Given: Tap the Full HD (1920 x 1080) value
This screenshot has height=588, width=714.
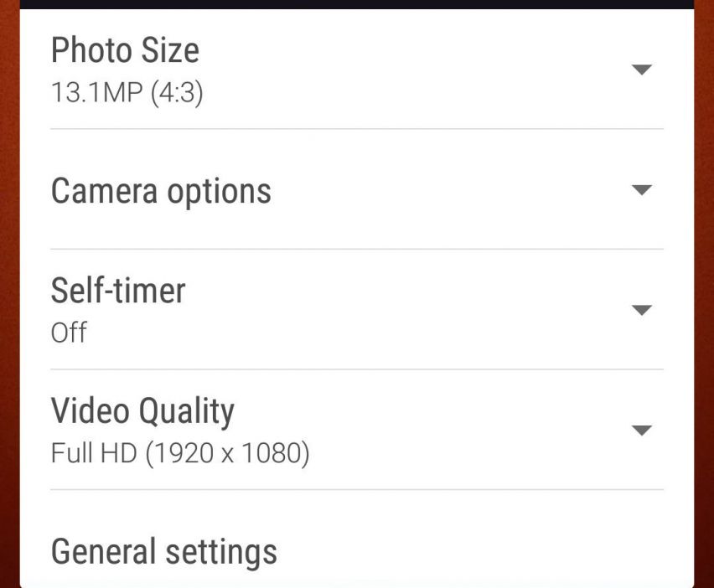Looking at the screenshot, I should [x=180, y=454].
